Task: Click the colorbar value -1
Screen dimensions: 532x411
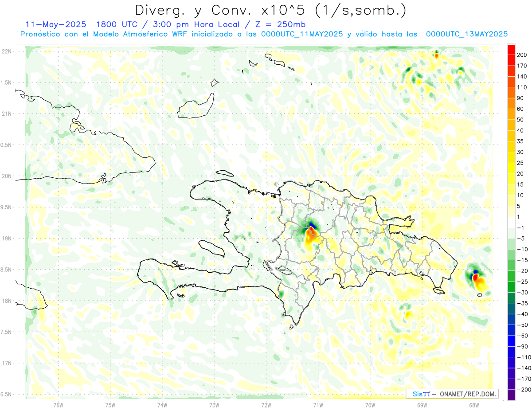Action: pyautogui.click(x=521, y=227)
